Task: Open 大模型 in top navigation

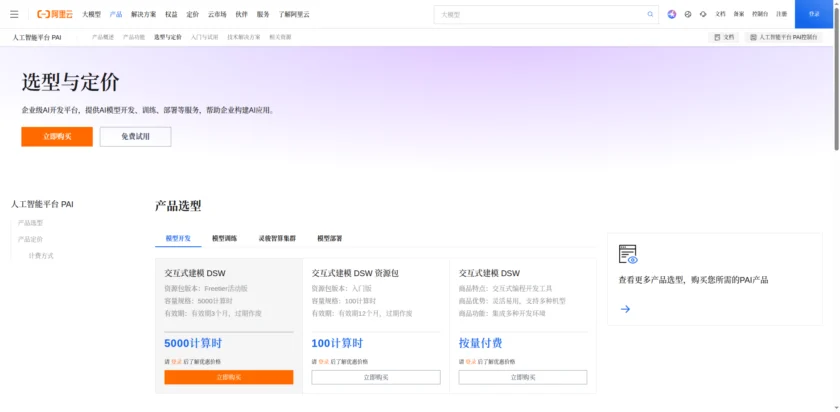Action: click(92, 14)
